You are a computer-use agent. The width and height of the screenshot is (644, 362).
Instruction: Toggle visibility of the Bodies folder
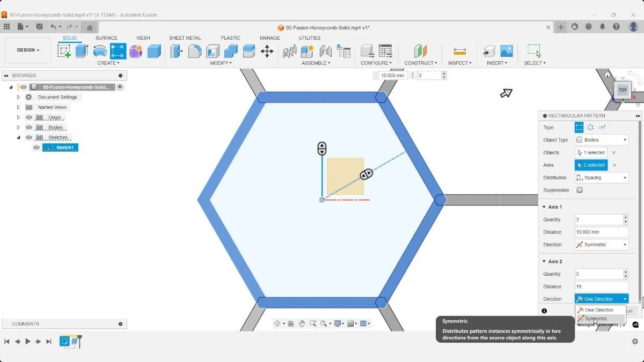[x=28, y=127]
